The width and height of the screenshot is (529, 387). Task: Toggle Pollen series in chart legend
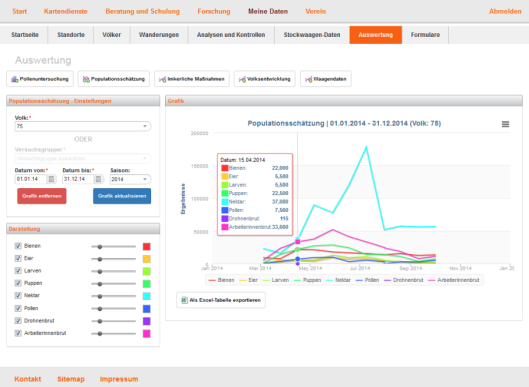point(367,280)
